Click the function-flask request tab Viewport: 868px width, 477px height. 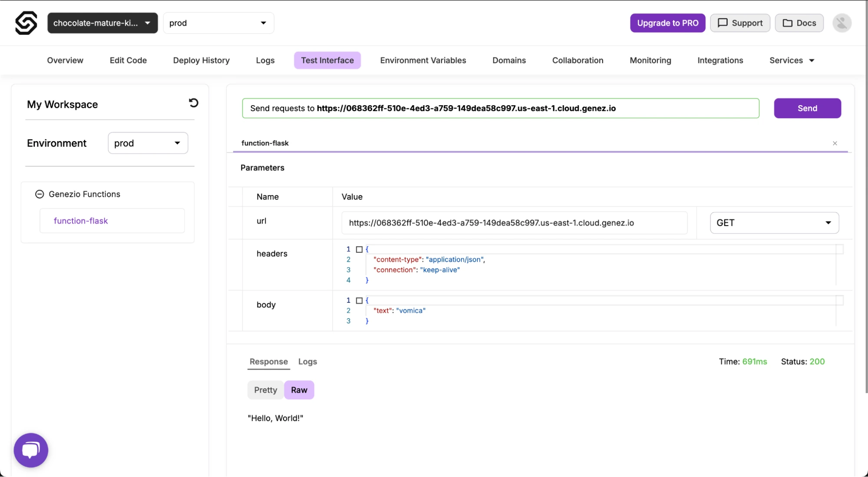(x=265, y=143)
